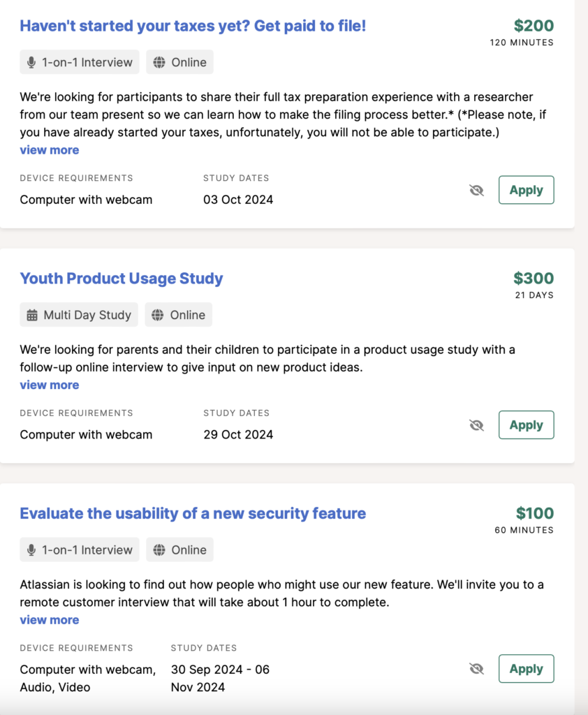Viewport: 588px width, 715px height.
Task: Click globe icon on Youth Product study tag
Action: click(x=157, y=316)
